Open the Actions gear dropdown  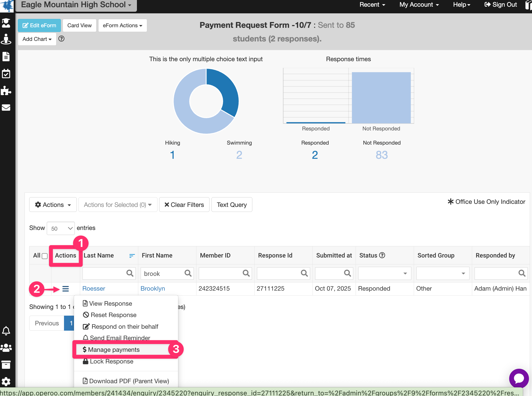pos(53,205)
